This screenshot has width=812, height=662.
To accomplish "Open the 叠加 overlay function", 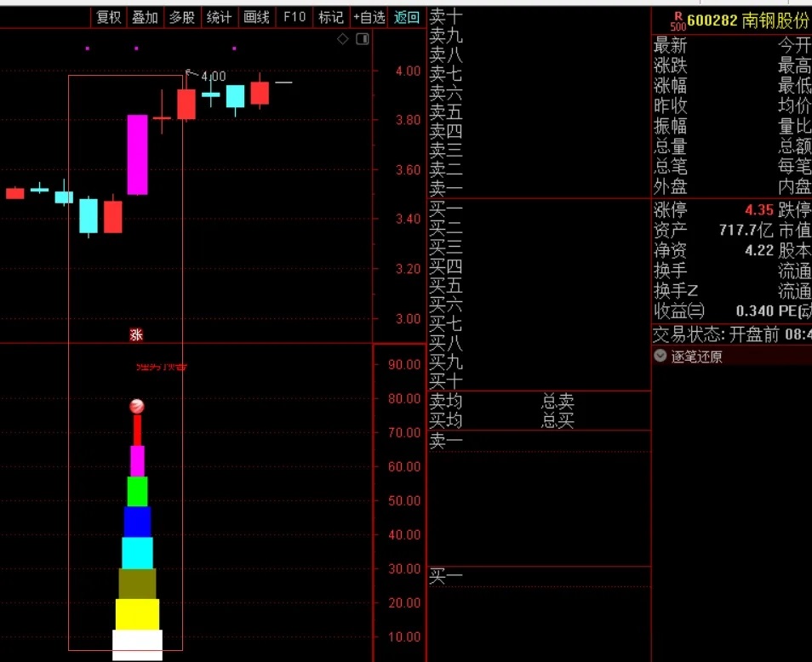I will (x=145, y=17).
